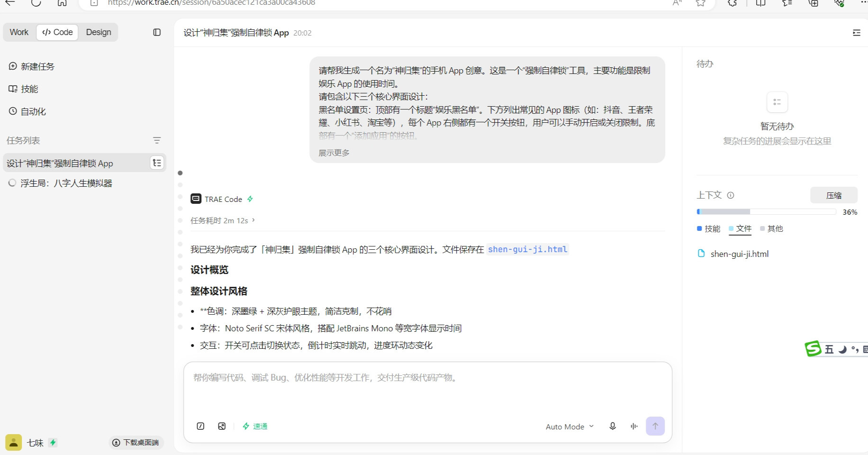Click the 技能 book icon in the sidebar
This screenshot has height=455, width=868.
(13, 89)
